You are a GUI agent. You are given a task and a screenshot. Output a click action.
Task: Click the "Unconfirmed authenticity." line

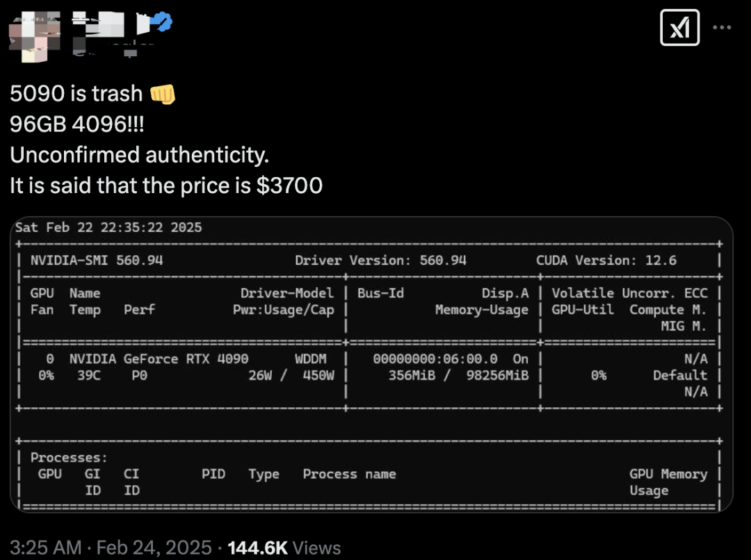click(139, 154)
